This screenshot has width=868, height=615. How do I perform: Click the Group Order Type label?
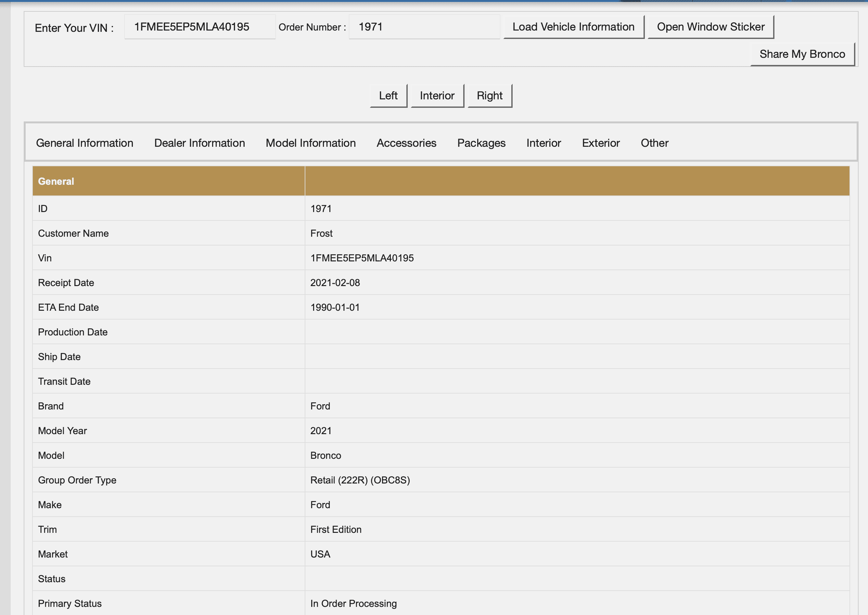pos(77,480)
